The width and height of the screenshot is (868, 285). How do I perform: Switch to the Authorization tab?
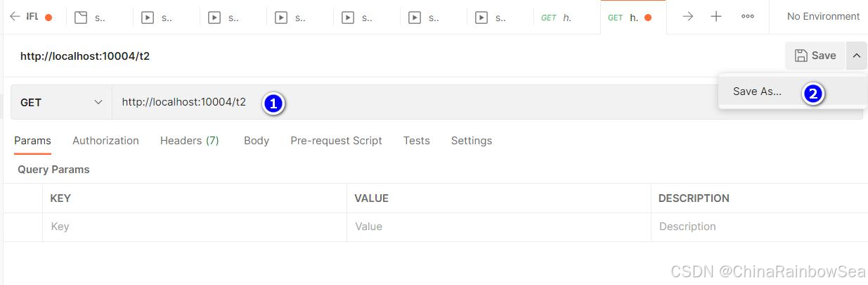(105, 141)
